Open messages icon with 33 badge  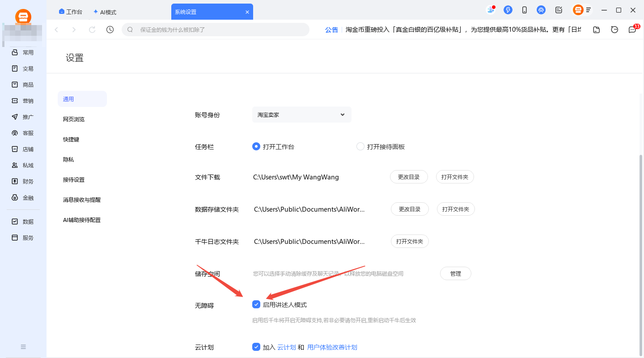click(632, 29)
